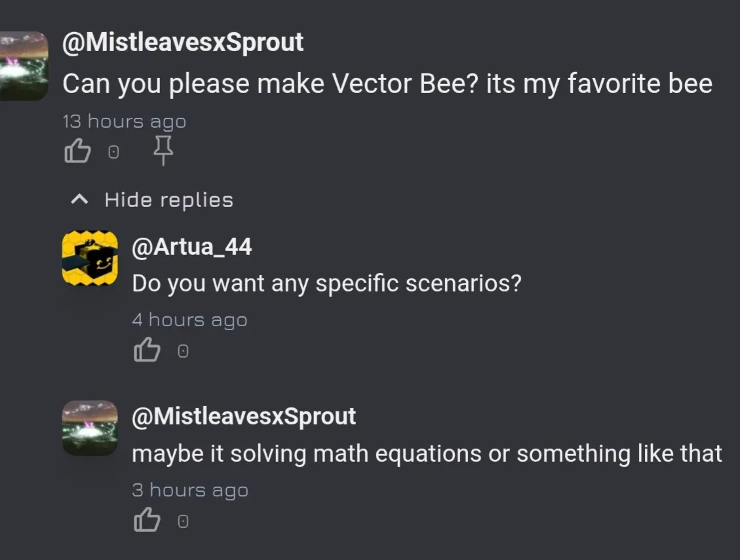Image resolution: width=740 pixels, height=560 pixels.
Task: Like the Vector Bee request comment
Action: coord(77,152)
